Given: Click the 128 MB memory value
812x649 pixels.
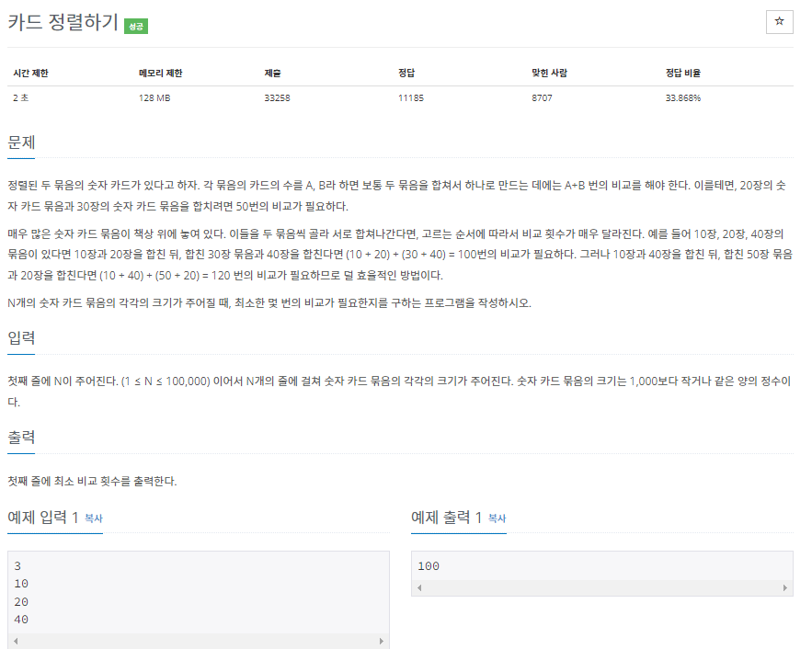Looking at the screenshot, I should (x=154, y=97).
